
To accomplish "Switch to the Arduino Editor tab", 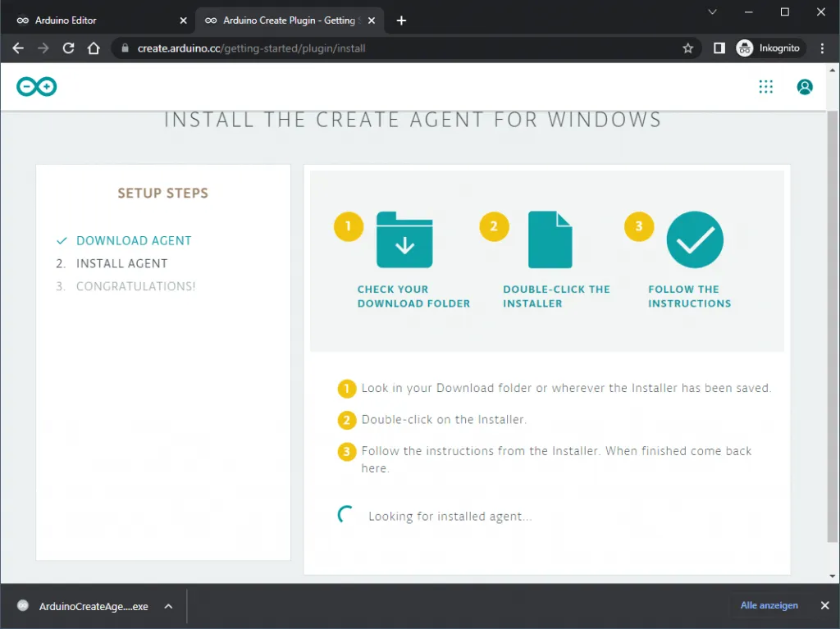I will 97,21.
